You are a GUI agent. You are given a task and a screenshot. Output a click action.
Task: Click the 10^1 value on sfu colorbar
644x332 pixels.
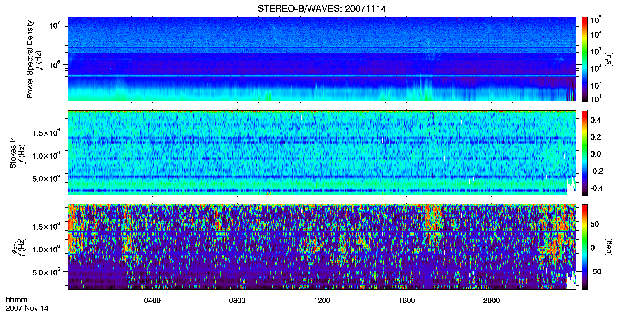596,99
